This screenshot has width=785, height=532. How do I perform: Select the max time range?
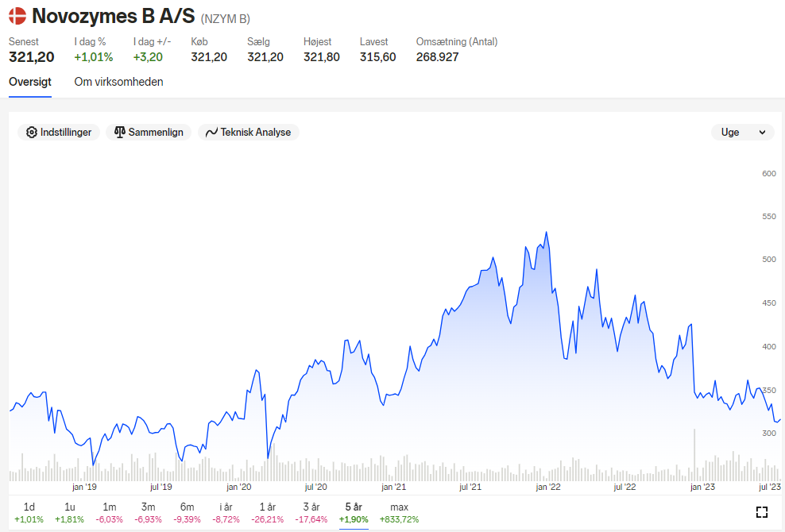pyautogui.click(x=399, y=513)
